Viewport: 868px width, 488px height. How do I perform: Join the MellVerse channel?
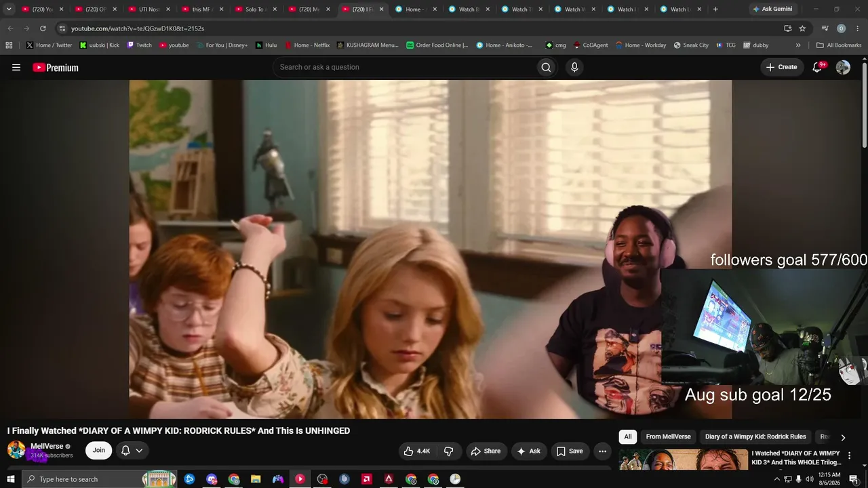(x=99, y=450)
